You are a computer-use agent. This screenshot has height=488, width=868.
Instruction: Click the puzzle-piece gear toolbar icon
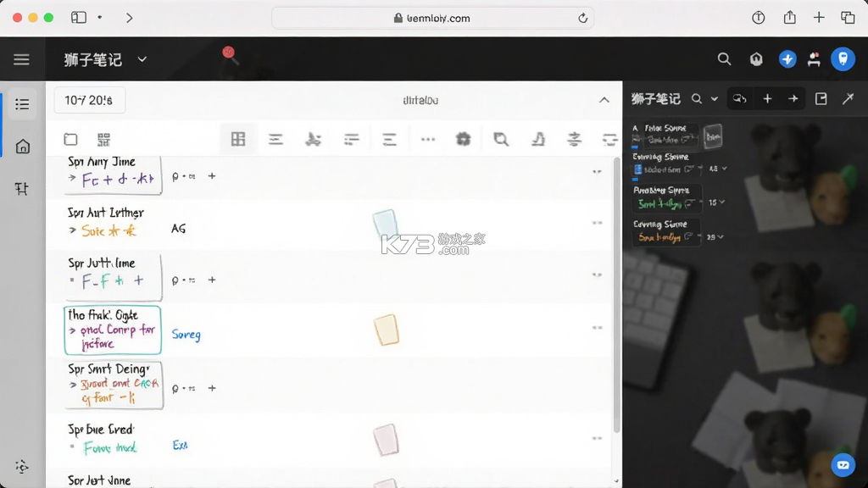(464, 140)
